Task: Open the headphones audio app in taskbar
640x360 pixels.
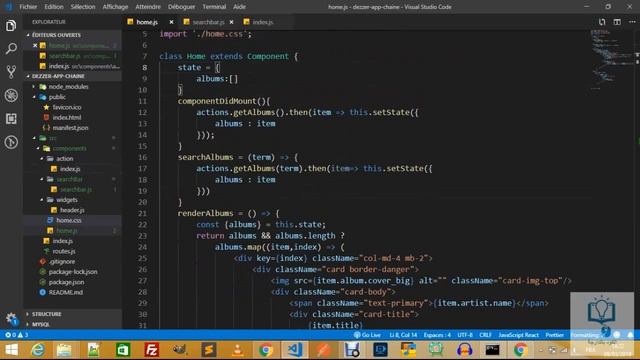Action: pyautogui.click(x=464, y=350)
